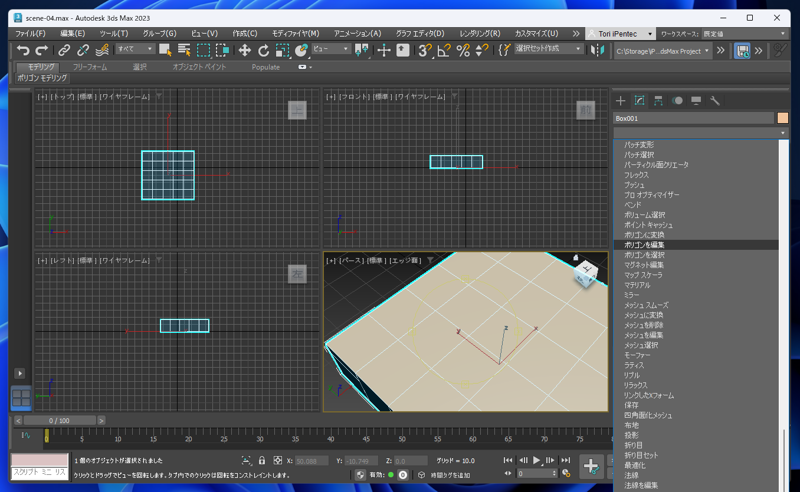Screen dimensions: 800x492
Task: Select ラティス modifier in the list
Action: pyautogui.click(x=696, y=365)
